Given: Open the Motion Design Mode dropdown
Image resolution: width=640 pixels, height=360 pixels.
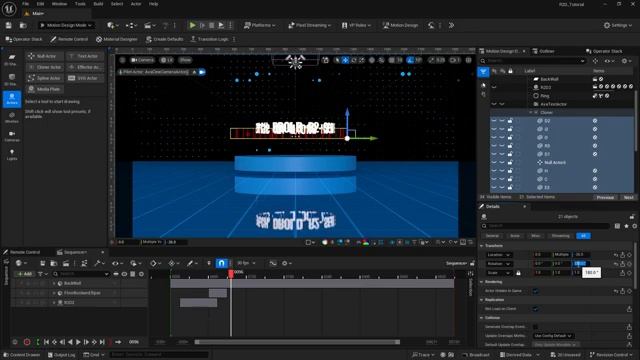Looking at the screenshot, I should [66, 25].
